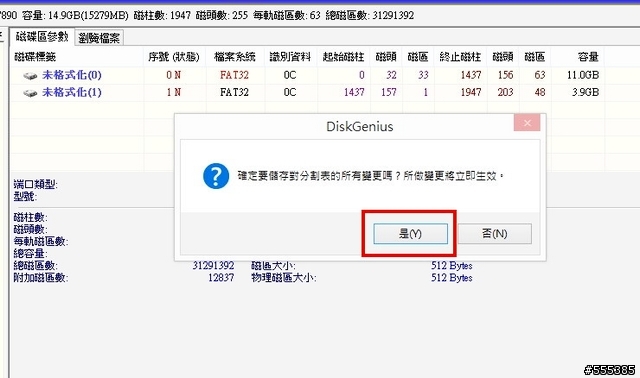Click the 型號 label
The height and width of the screenshot is (378, 640).
pyautogui.click(x=25, y=197)
